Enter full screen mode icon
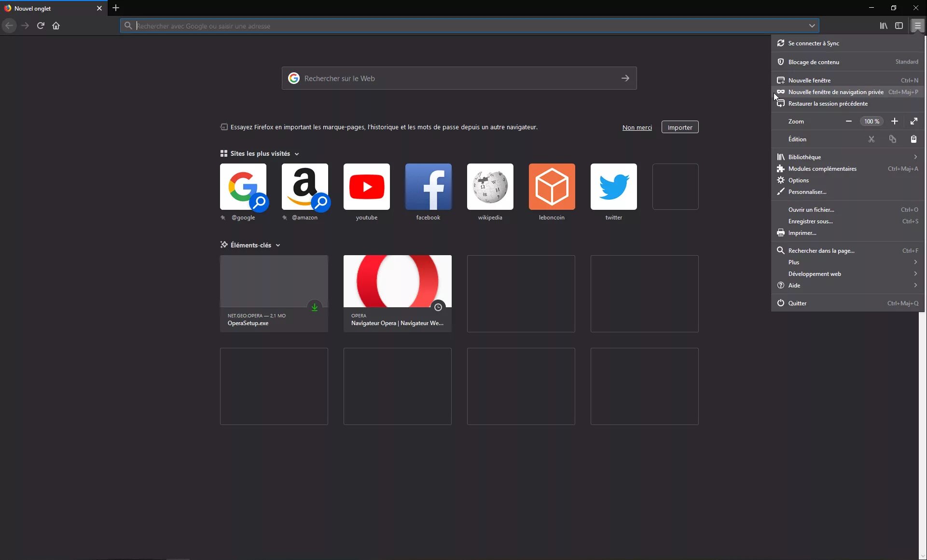 coord(913,121)
